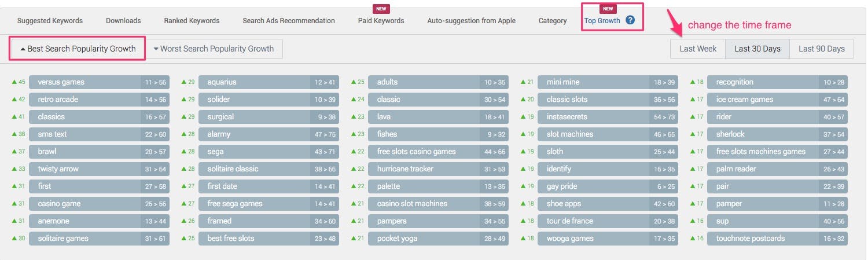Screen dimensions: 868x260
Task: Click the green growth arrow next to versus games
Action: [14, 82]
